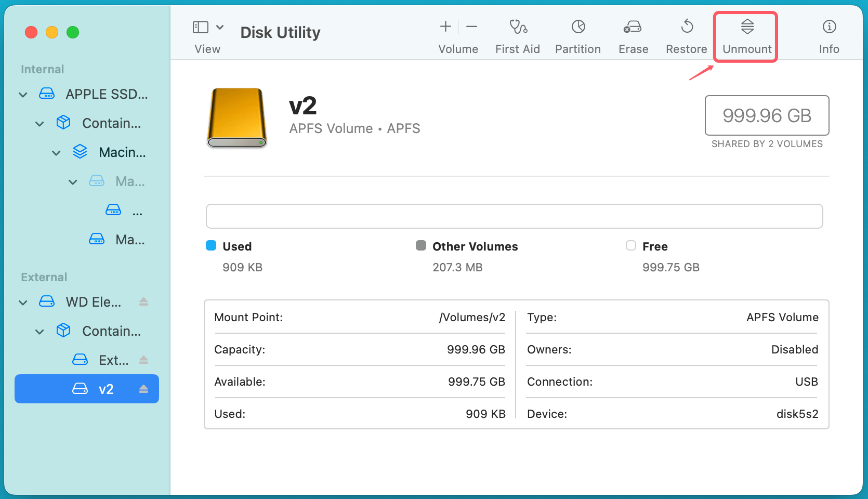Open the Partition tool

(x=577, y=35)
